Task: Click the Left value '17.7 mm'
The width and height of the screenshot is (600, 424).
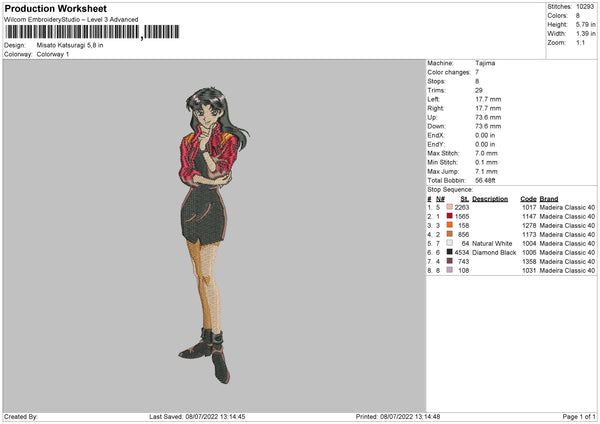Action: point(488,99)
